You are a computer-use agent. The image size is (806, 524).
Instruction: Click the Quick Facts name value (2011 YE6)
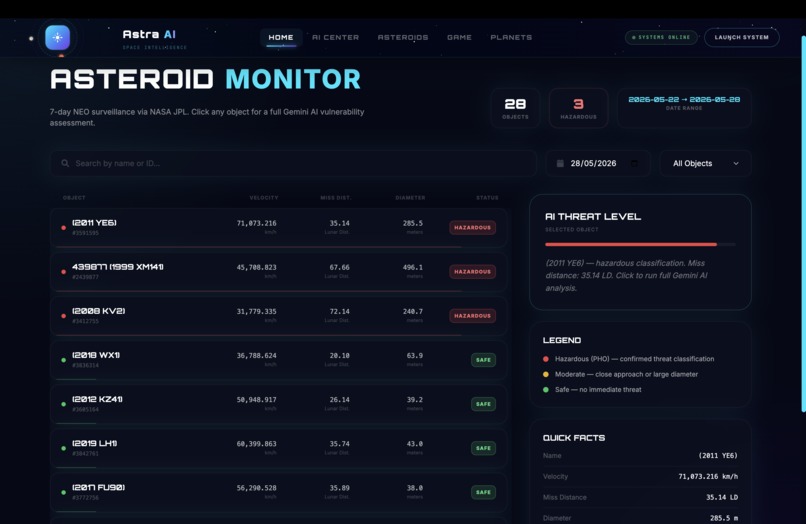coord(718,456)
